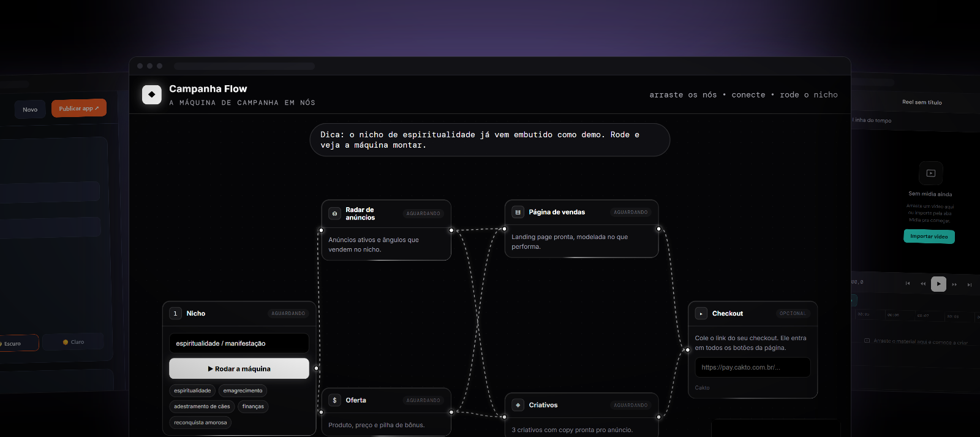The height and width of the screenshot is (437, 980).
Task: Click the Radar de anúncios input connector dot
Action: [321, 230]
